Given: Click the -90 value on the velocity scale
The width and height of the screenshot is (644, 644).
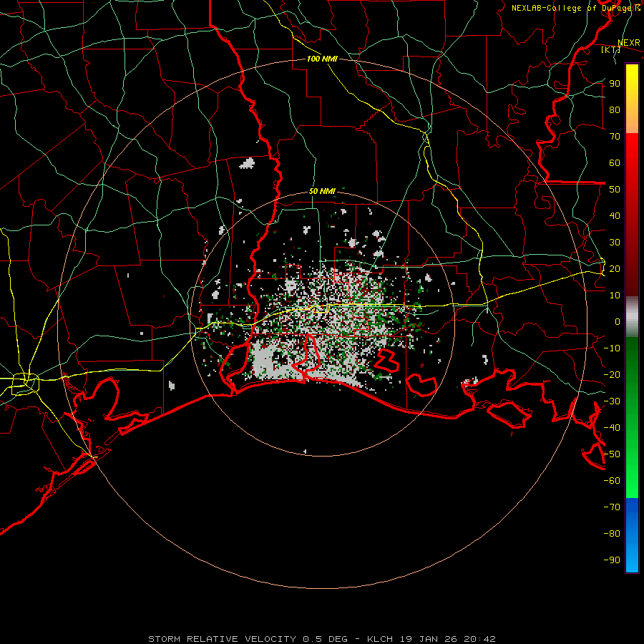Looking at the screenshot, I should click(x=612, y=560).
